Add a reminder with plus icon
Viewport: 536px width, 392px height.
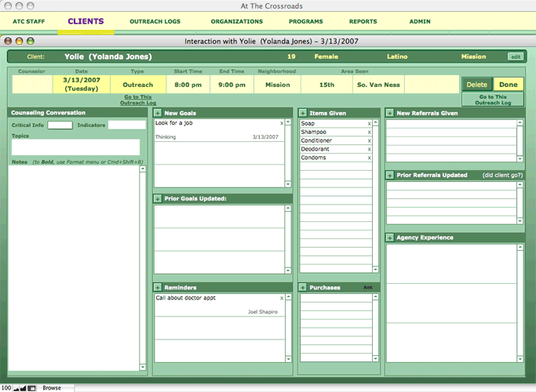[158, 287]
